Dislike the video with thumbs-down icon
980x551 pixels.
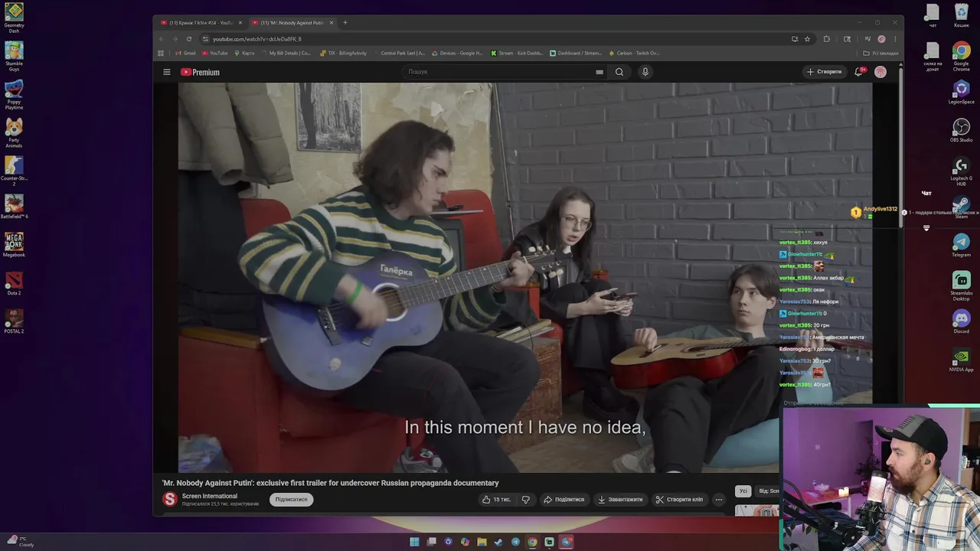tap(525, 500)
